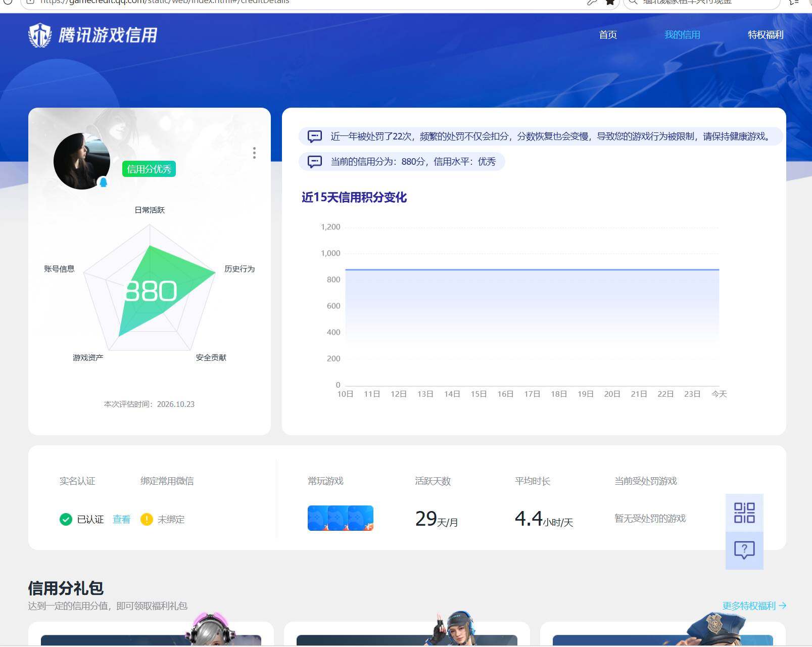Image resolution: width=812 pixels, height=647 pixels.
Task: Click the 1,000 value on the chart's vertical axis
Action: pyautogui.click(x=330, y=253)
